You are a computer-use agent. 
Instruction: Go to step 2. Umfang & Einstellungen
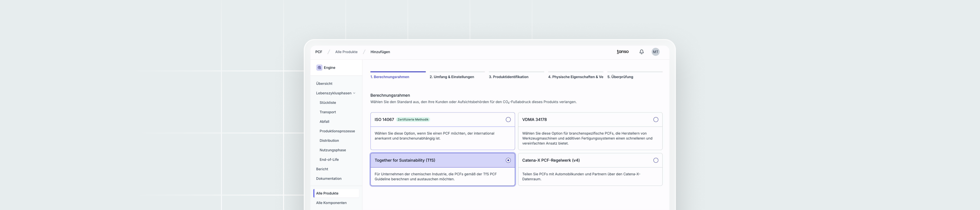[457, 75]
